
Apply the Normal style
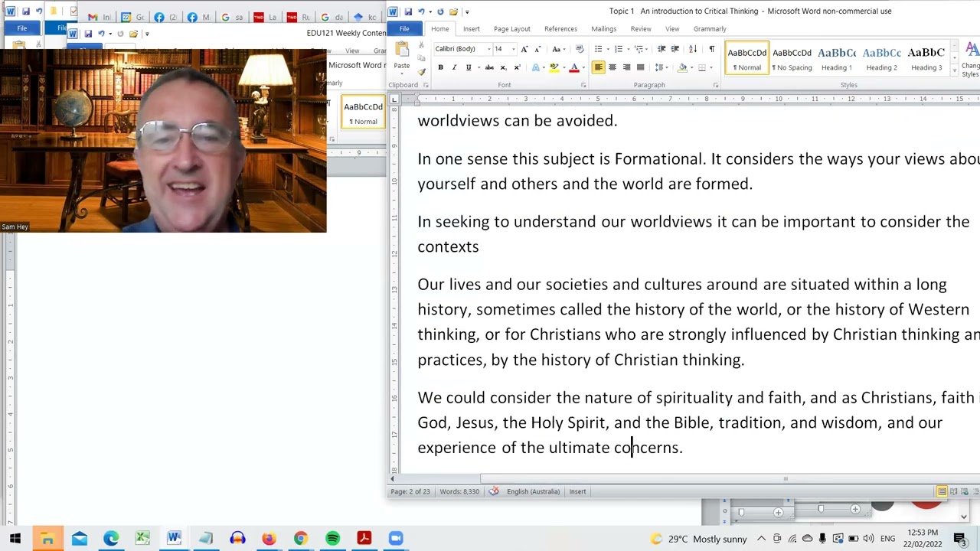746,59
